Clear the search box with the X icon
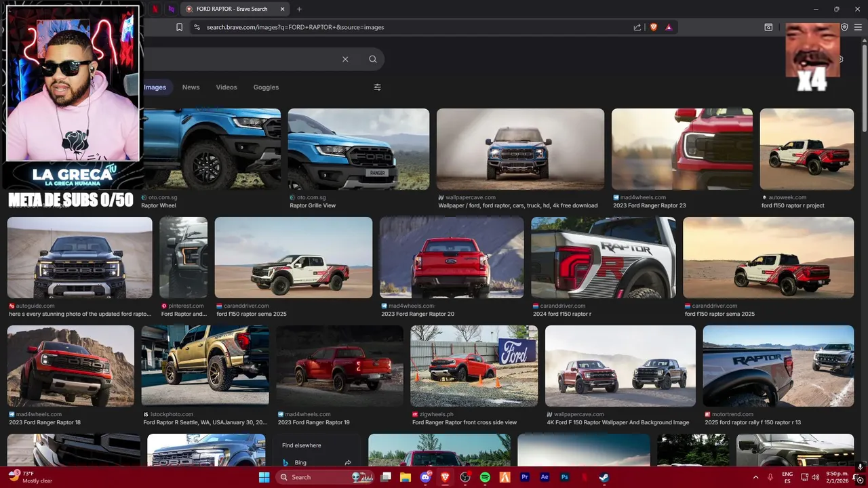The width and height of the screenshot is (868, 488). pos(345,59)
